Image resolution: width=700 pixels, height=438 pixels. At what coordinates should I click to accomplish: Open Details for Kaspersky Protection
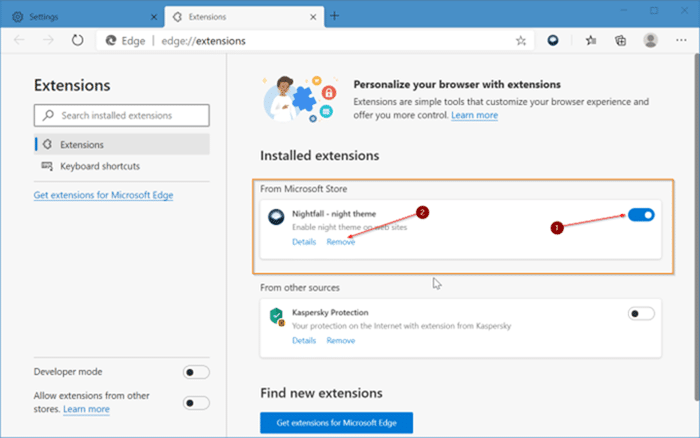[304, 340]
